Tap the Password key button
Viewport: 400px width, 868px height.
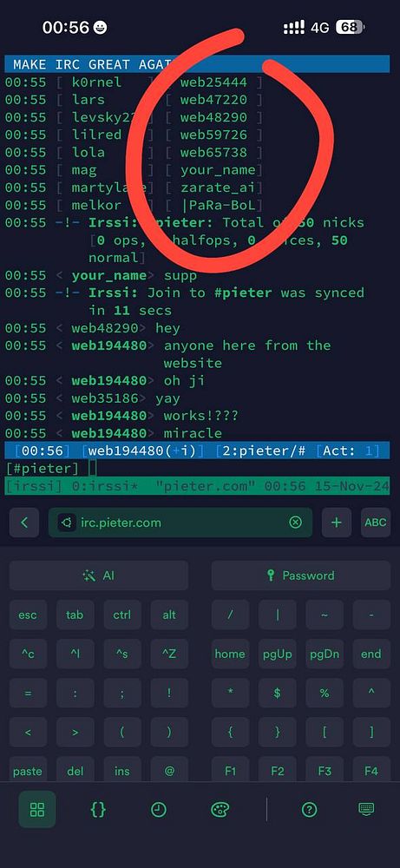click(x=301, y=575)
